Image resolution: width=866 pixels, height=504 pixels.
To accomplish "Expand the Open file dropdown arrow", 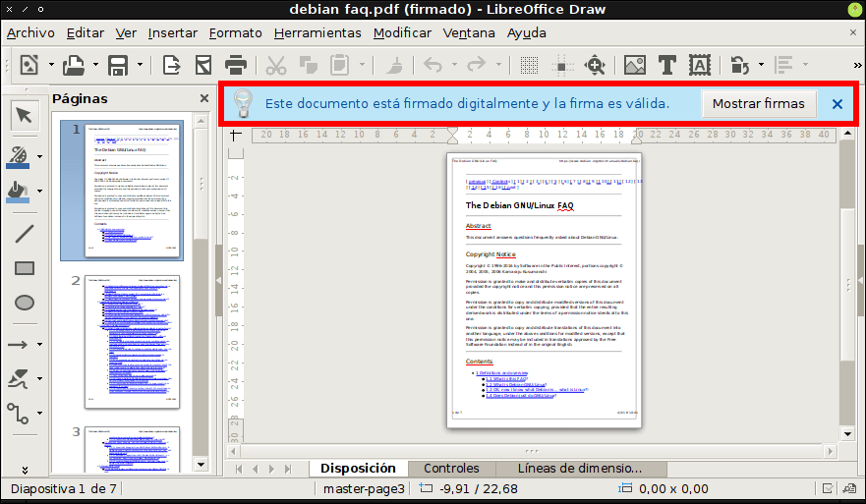I will click(x=95, y=65).
